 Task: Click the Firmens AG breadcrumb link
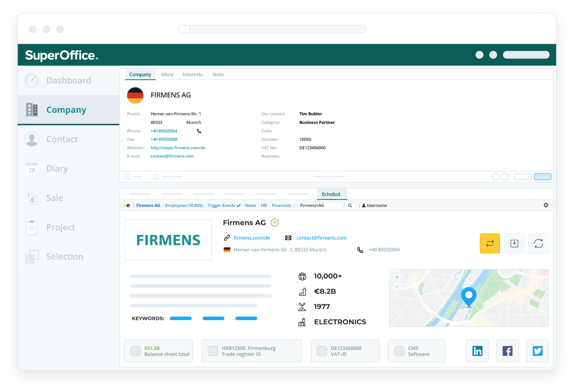pos(148,206)
